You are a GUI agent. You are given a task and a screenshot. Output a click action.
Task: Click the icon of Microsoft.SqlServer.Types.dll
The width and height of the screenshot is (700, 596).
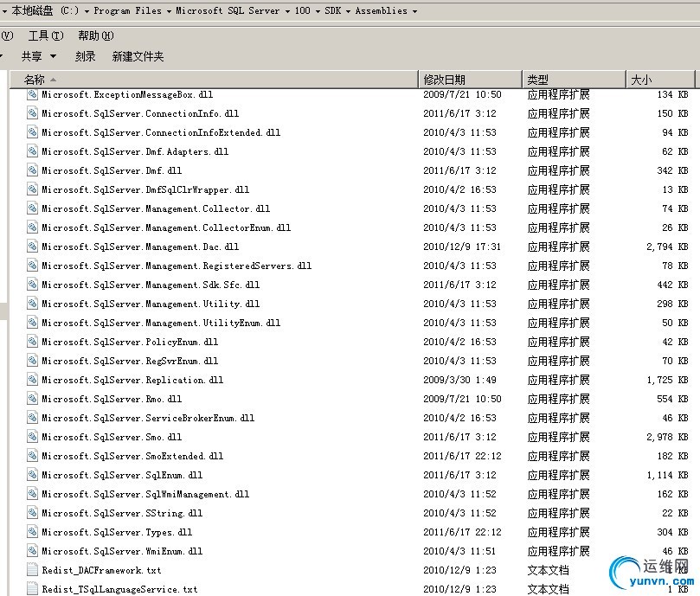[x=32, y=532]
